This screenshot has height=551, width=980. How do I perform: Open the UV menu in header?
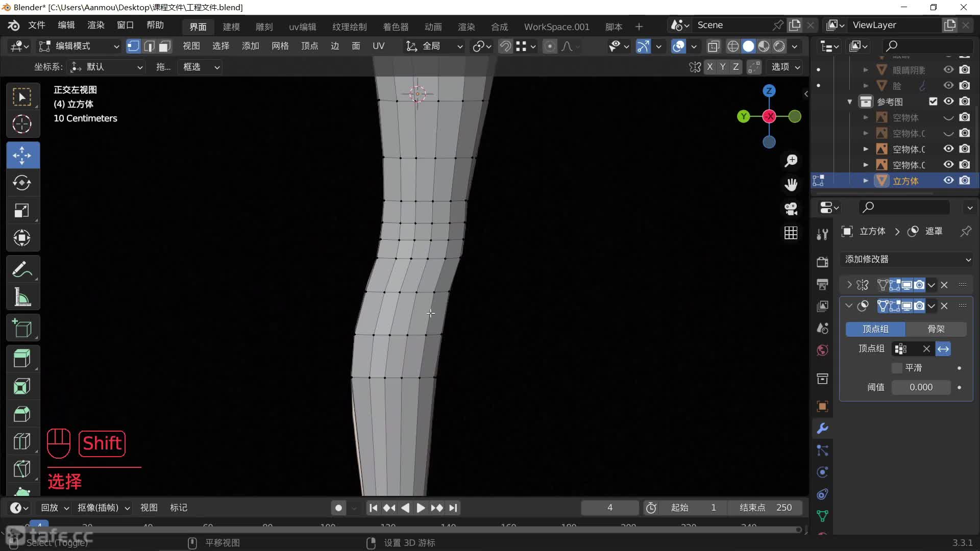(378, 46)
